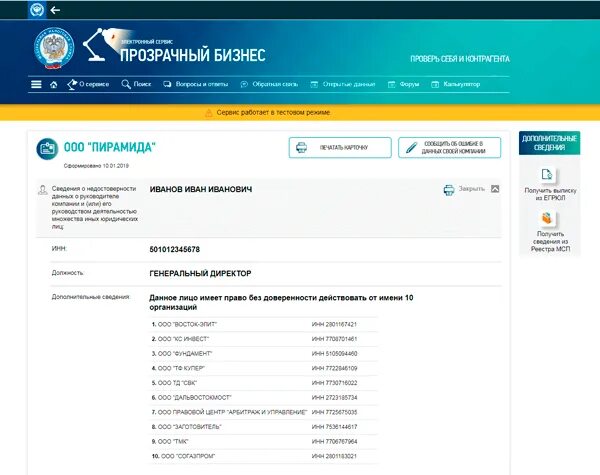Click 'Проверь себя и контрагента' slogan

[460, 59]
